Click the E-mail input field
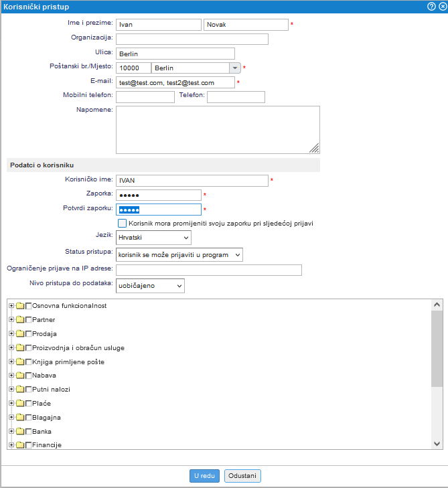 coord(175,82)
